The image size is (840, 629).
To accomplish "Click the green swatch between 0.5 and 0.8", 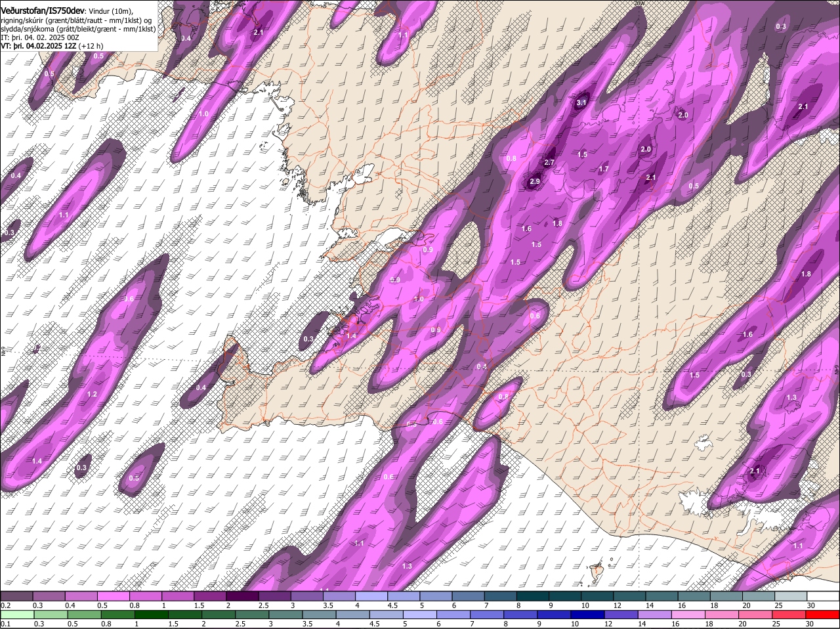I will click(x=85, y=614).
